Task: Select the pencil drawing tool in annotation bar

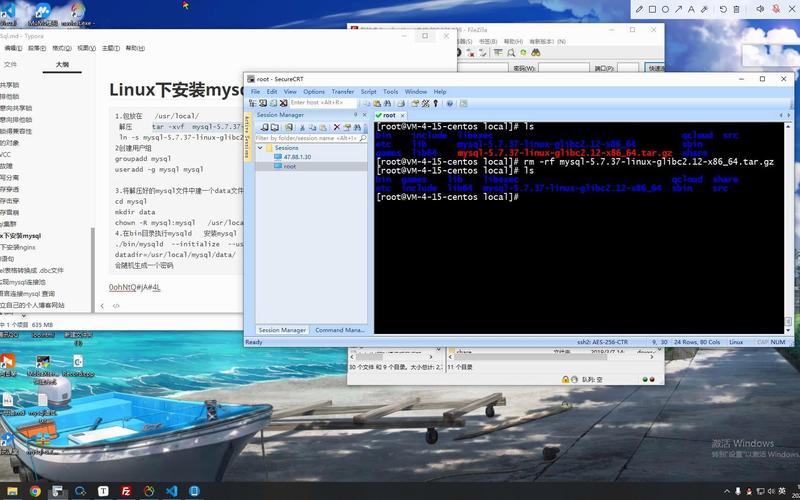Action: click(639, 9)
